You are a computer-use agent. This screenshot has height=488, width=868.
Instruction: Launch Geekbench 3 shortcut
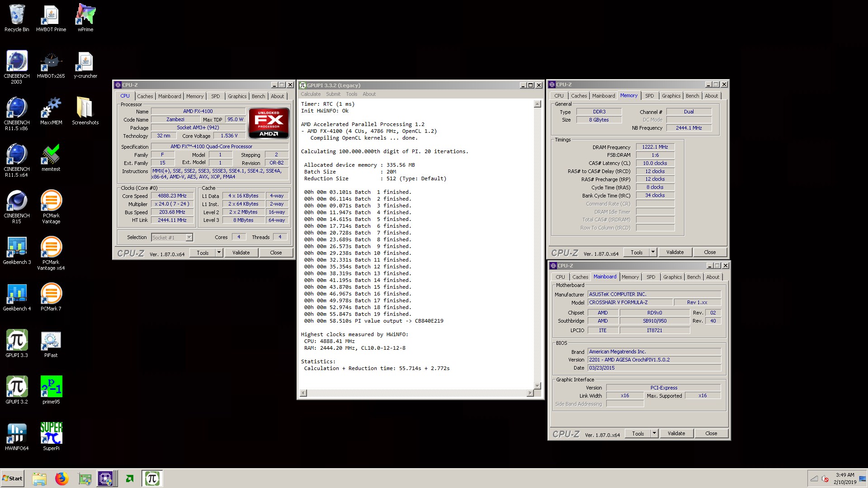[17, 251]
